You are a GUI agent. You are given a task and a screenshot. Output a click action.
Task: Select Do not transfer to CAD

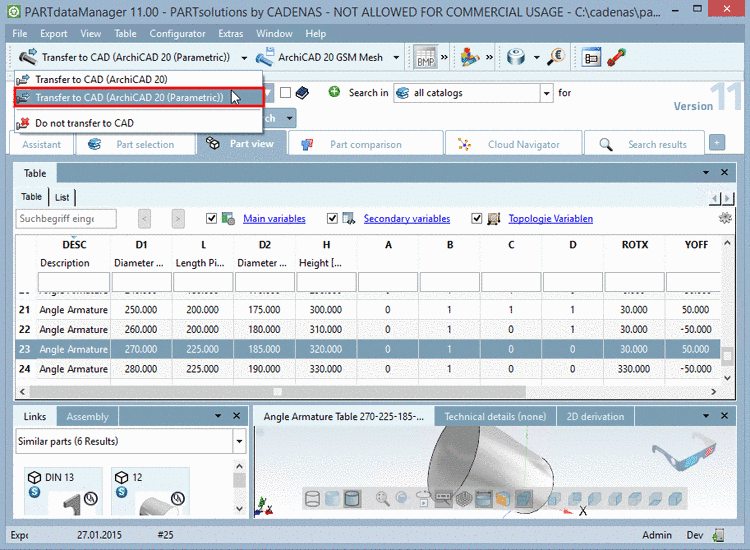(x=84, y=123)
